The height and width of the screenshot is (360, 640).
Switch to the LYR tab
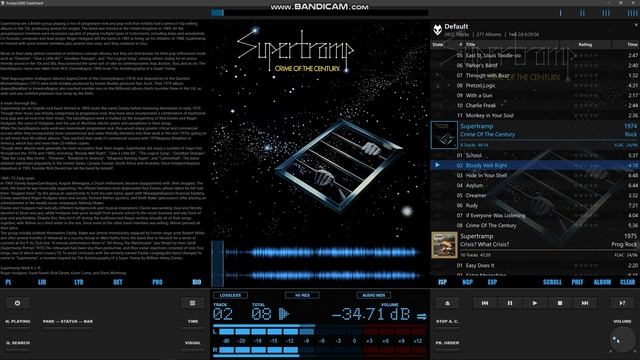pyautogui.click(x=79, y=282)
